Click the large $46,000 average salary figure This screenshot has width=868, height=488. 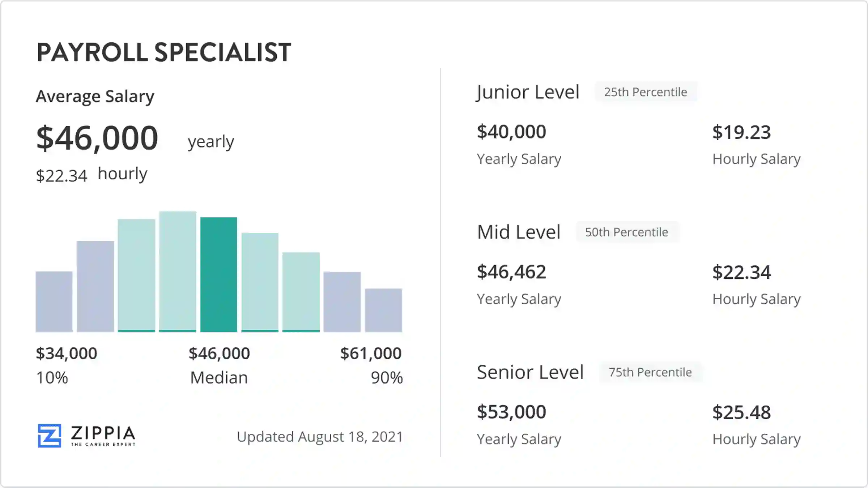[x=97, y=138]
